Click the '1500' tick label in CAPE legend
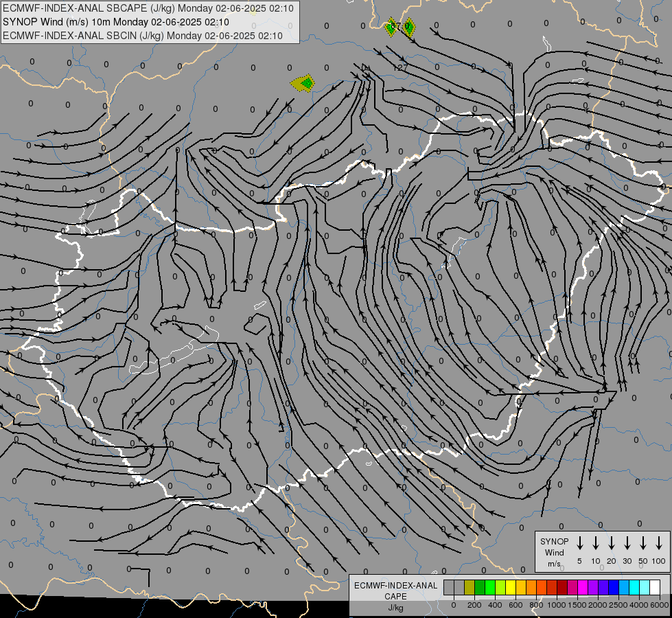Viewport: 672px width, 618px height. 577,605
